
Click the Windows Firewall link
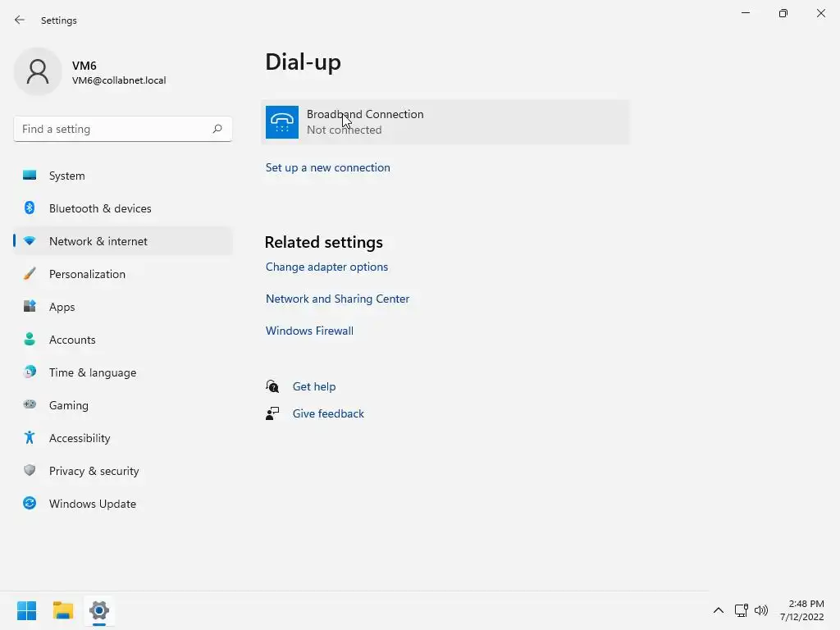pyautogui.click(x=309, y=331)
